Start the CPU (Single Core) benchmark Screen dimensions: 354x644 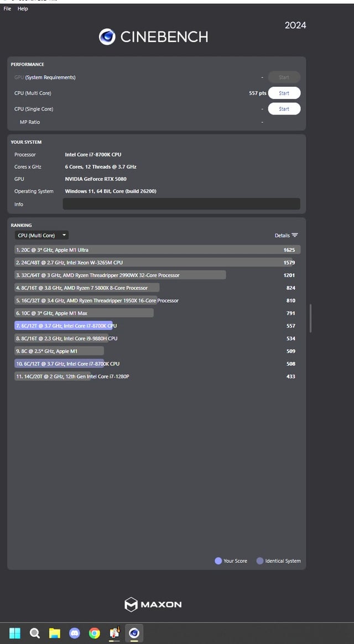click(284, 109)
